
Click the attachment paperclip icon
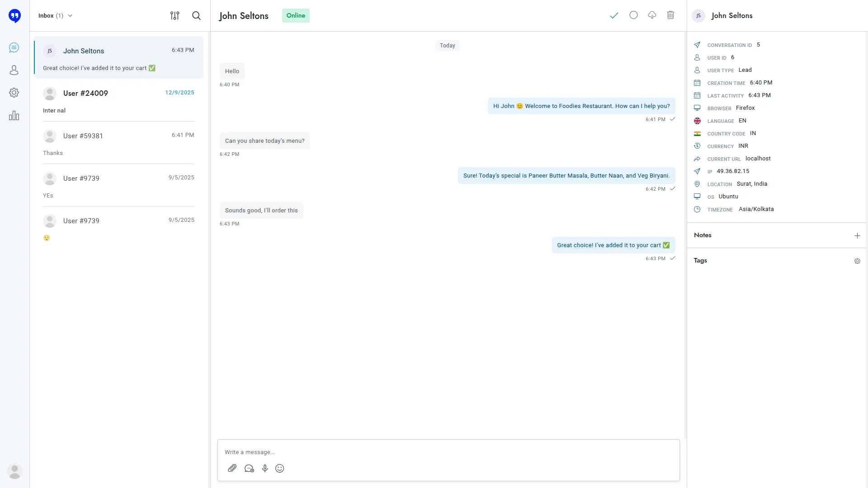click(x=232, y=468)
